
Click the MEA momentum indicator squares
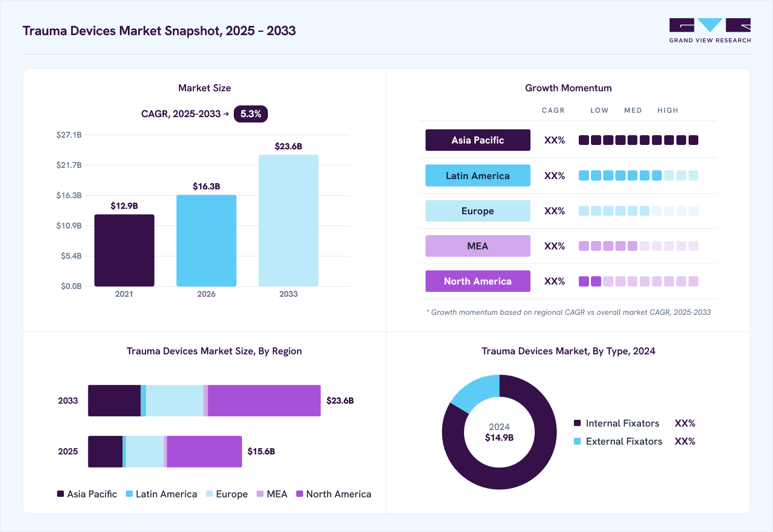coord(638,246)
